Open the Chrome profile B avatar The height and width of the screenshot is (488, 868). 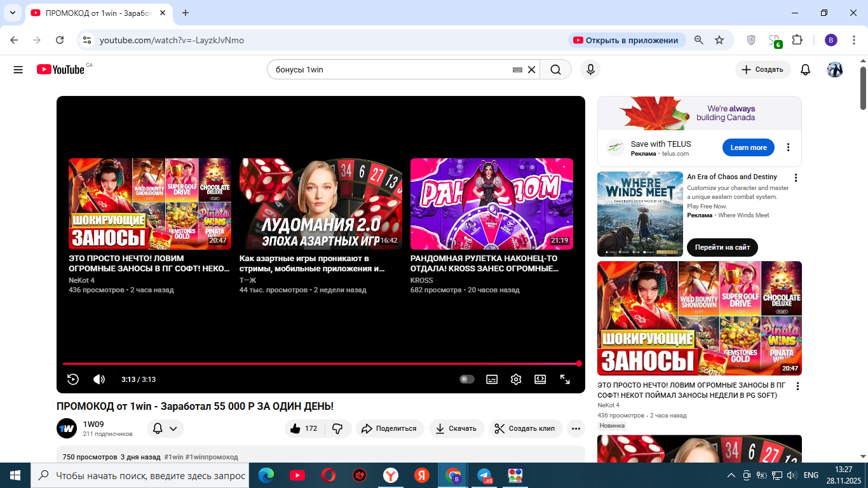coord(831,40)
